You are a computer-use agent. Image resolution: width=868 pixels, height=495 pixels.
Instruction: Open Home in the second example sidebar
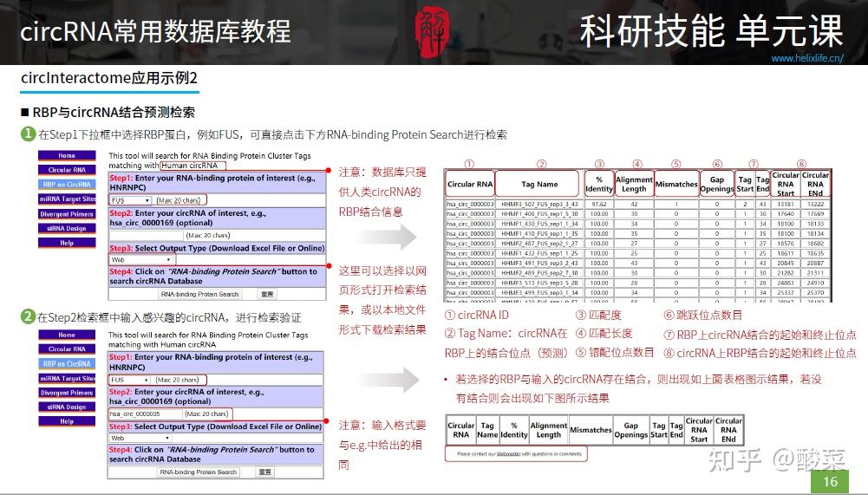point(67,335)
